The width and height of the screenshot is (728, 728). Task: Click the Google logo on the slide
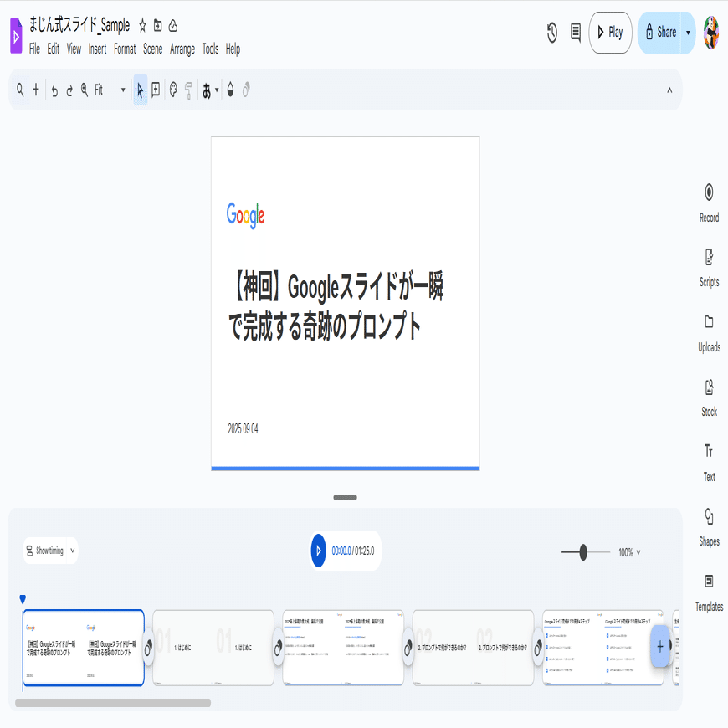(x=246, y=215)
